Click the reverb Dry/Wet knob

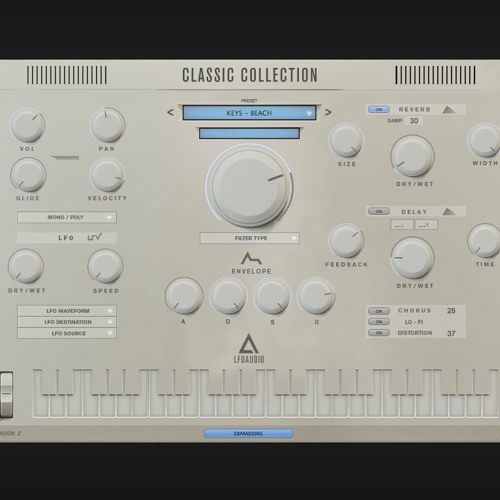(x=413, y=156)
